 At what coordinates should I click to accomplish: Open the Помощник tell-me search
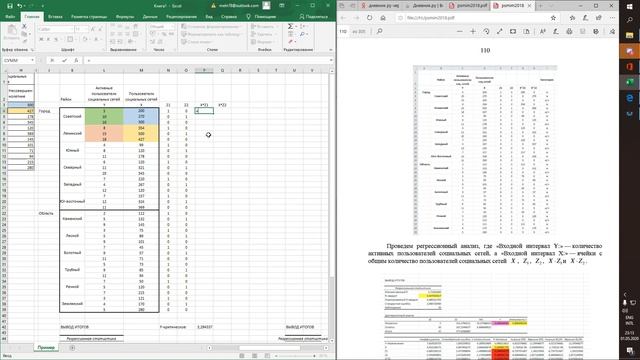click(261, 17)
